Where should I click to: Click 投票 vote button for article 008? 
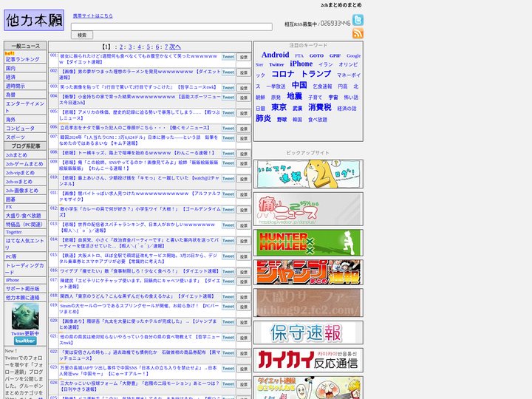[x=244, y=154]
